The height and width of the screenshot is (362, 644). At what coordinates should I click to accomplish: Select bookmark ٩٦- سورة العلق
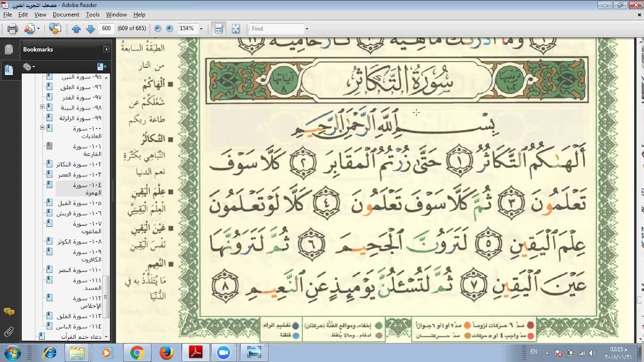(81, 87)
